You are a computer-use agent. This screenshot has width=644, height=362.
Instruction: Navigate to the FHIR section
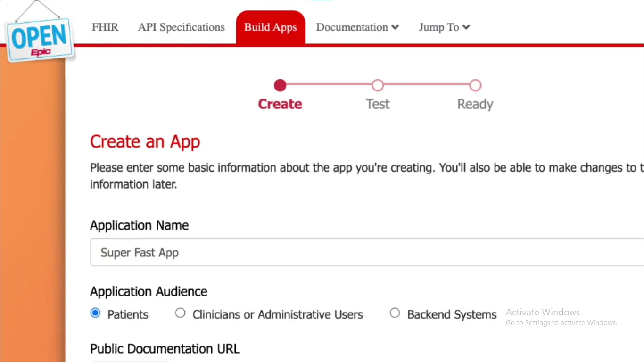click(105, 27)
